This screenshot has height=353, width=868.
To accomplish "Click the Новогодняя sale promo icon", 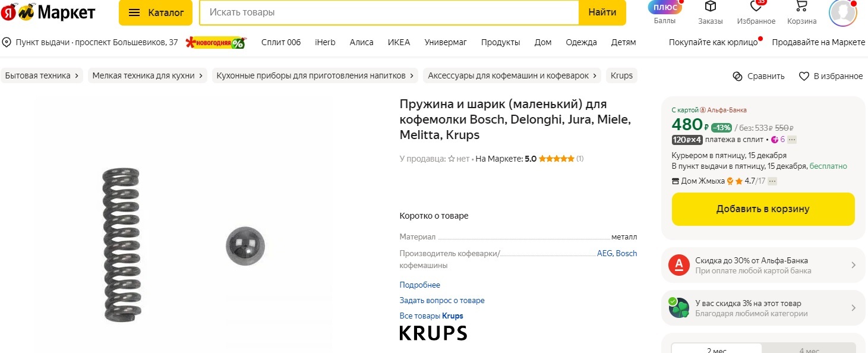I will click(215, 42).
